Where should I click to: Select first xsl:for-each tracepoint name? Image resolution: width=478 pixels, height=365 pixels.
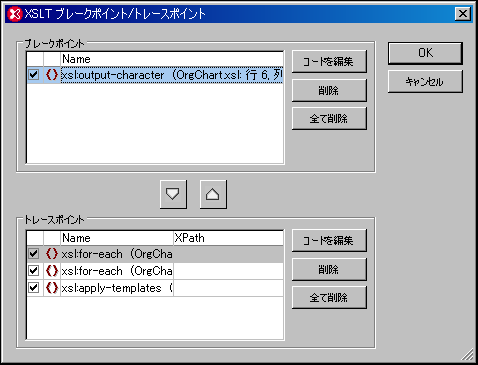(x=117, y=254)
